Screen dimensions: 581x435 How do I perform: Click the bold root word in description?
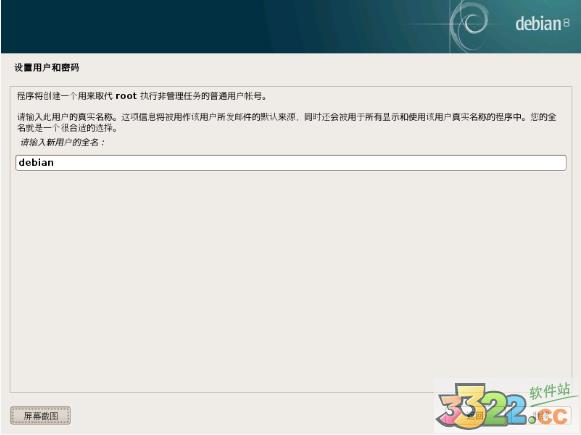(126, 96)
